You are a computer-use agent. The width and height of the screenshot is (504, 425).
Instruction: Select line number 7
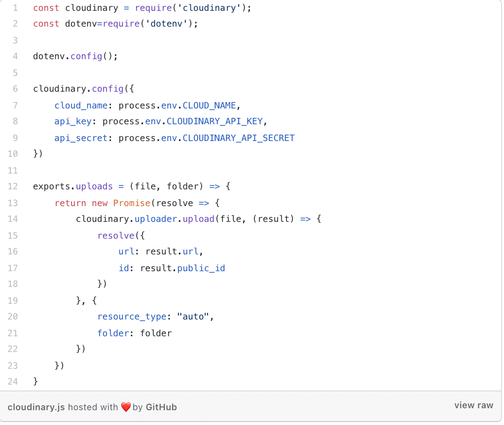pyautogui.click(x=15, y=106)
